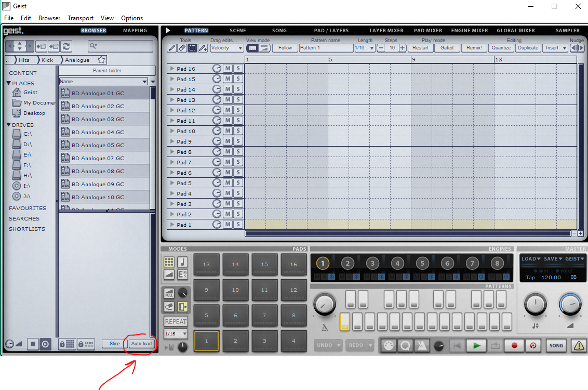Click the Slice button
The image size is (588, 390).
pyautogui.click(x=114, y=344)
